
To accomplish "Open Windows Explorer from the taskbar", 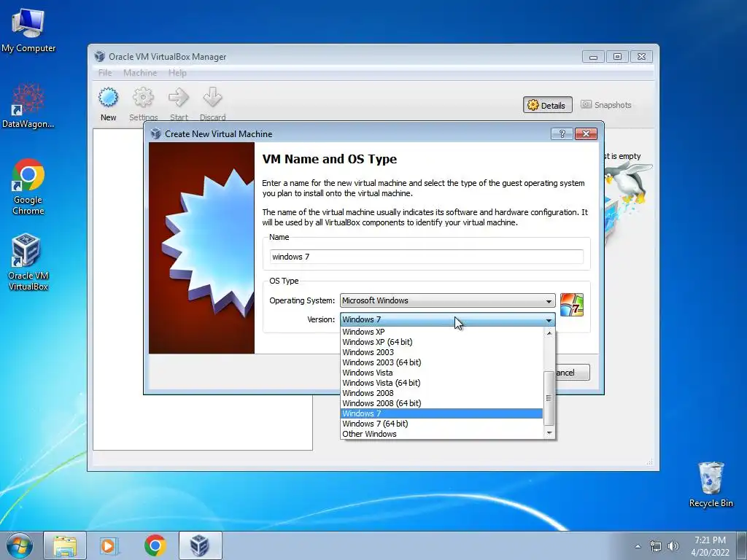I will [65, 545].
